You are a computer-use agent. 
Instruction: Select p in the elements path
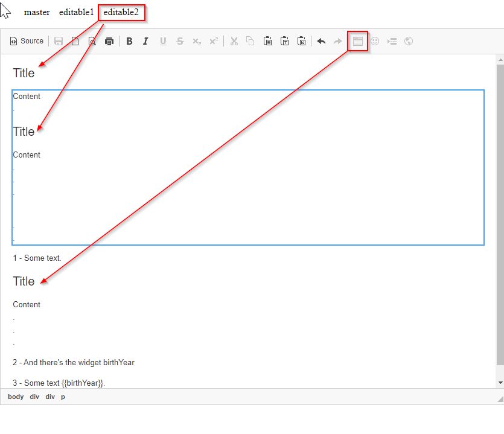pos(63,397)
